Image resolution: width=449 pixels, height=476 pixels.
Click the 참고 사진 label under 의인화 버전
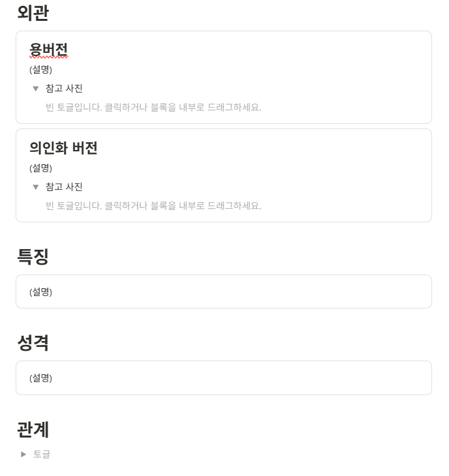pos(64,187)
